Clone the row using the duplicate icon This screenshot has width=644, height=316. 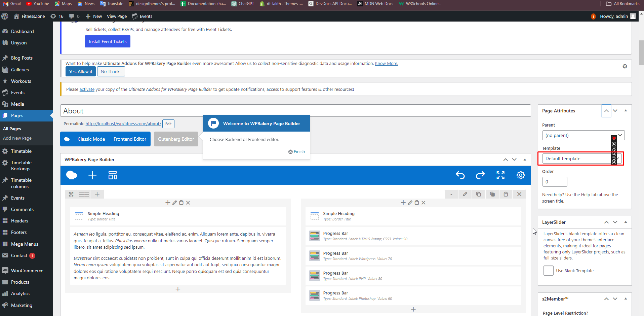(x=479, y=194)
